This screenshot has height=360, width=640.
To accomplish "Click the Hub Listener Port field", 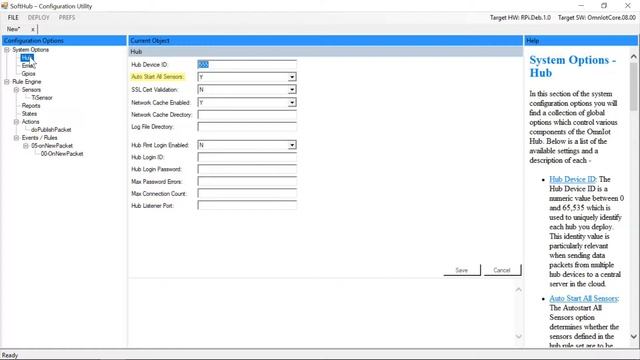I will coord(247,205).
